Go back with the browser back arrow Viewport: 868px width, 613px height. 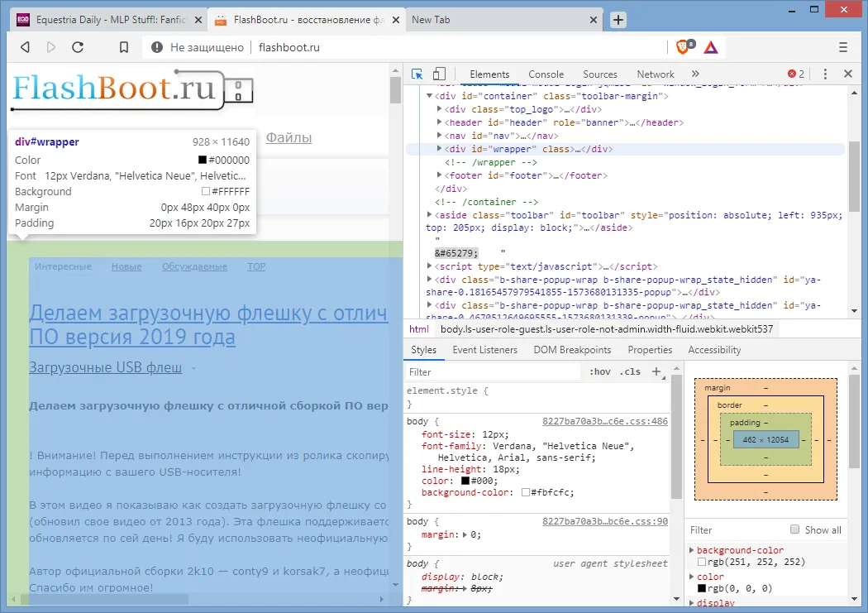point(25,47)
